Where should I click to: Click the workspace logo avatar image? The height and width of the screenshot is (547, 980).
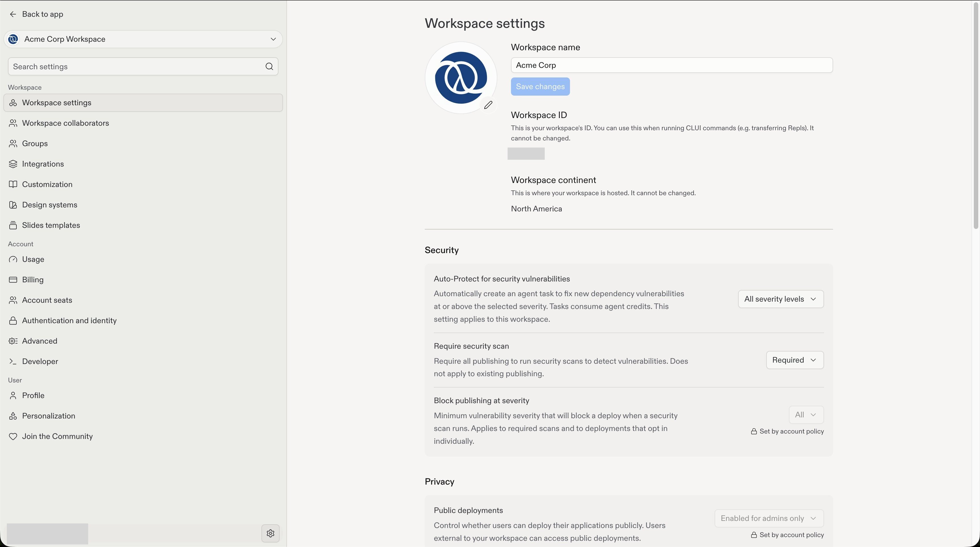[461, 78]
